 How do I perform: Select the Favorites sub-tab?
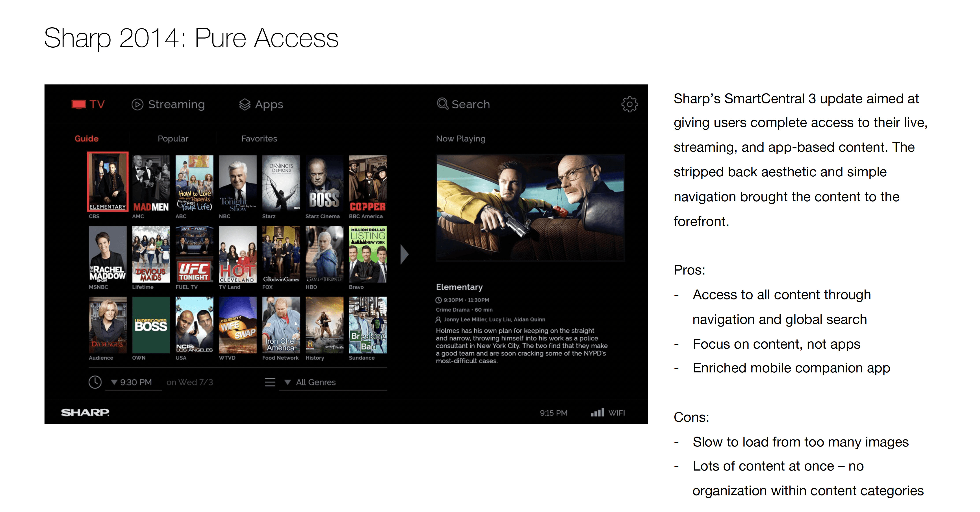(259, 138)
